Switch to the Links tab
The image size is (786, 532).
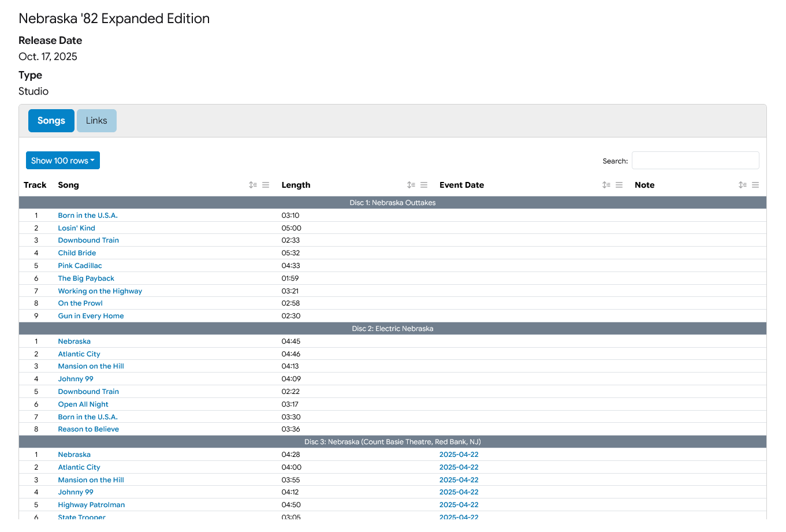point(96,121)
